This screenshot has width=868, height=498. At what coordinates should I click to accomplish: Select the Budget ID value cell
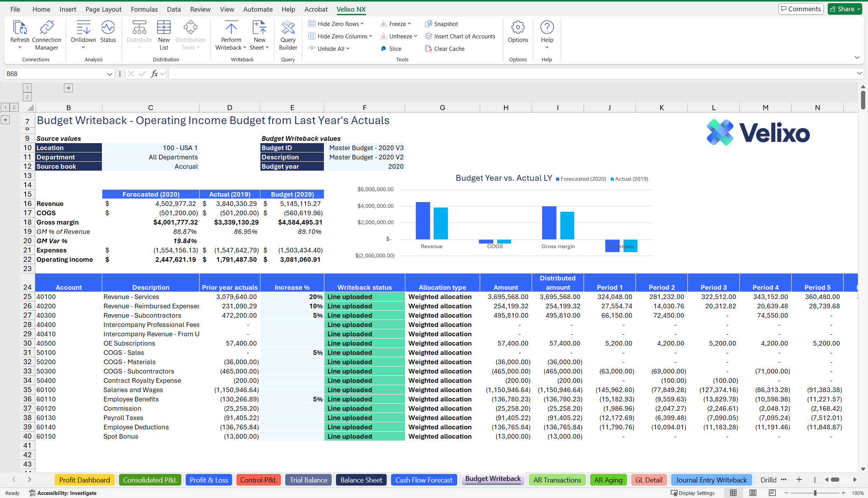click(x=364, y=148)
